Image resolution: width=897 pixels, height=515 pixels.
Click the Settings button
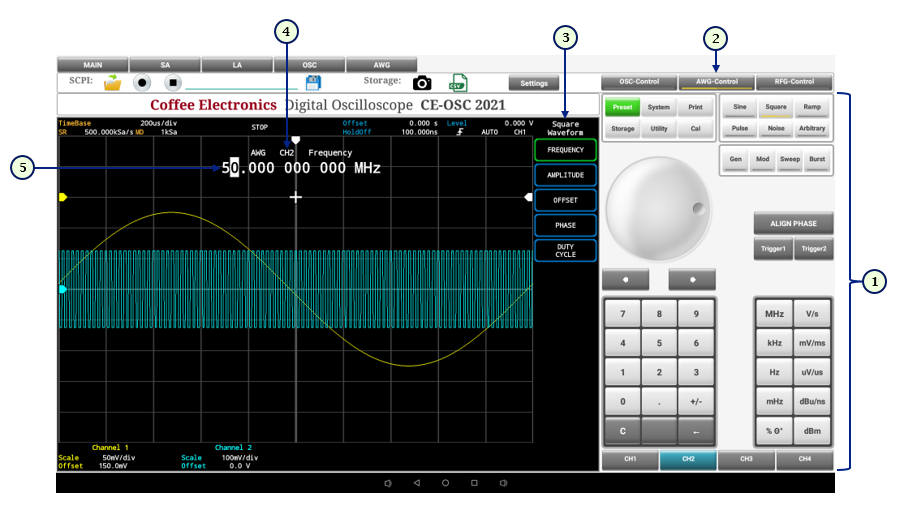pyautogui.click(x=534, y=83)
